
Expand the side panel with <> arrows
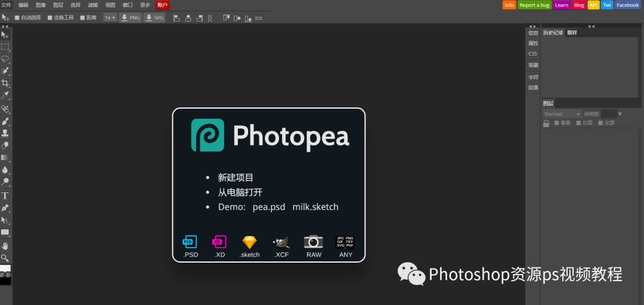[532, 26]
